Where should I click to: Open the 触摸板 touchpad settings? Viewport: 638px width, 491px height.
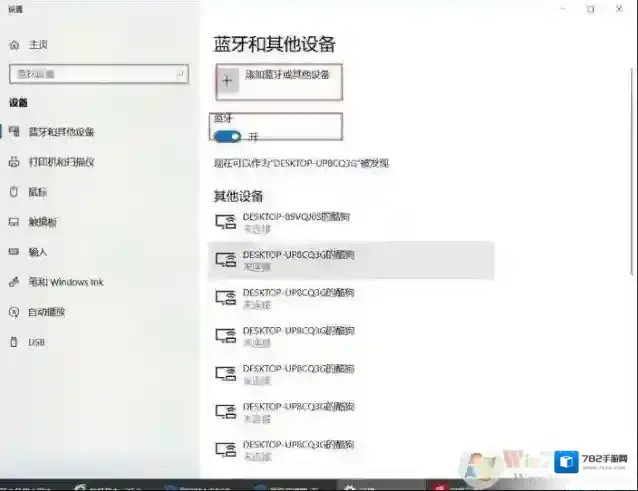[x=33, y=222]
